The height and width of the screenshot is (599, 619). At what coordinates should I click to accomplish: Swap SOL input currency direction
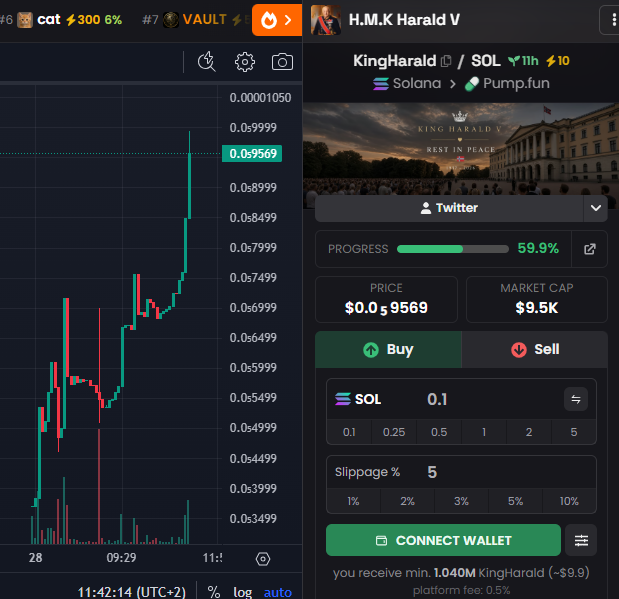[x=576, y=399]
